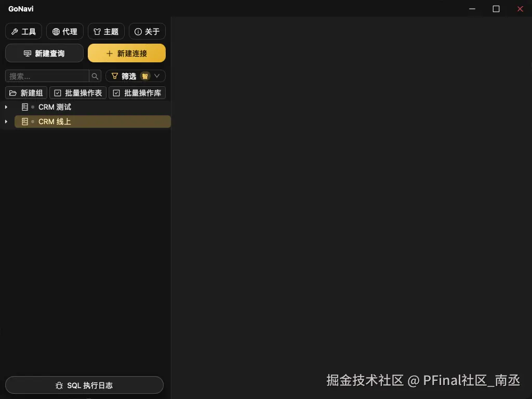The image size is (532, 399).
Task: Open the 主题 theme picker
Action: (106, 32)
